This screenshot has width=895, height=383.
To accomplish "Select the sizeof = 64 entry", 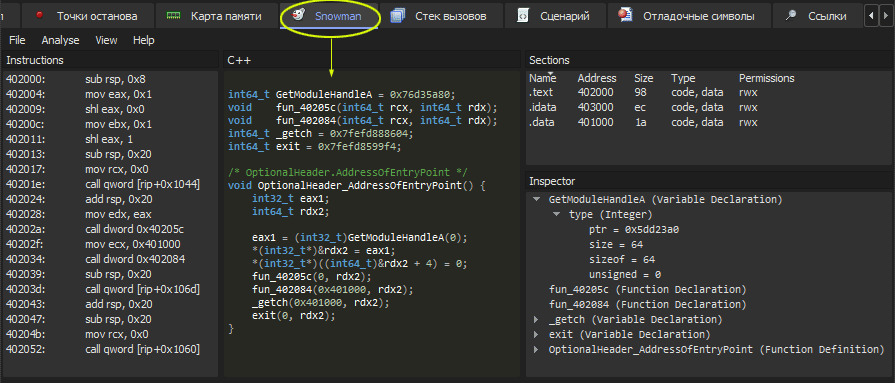I will coord(622,260).
